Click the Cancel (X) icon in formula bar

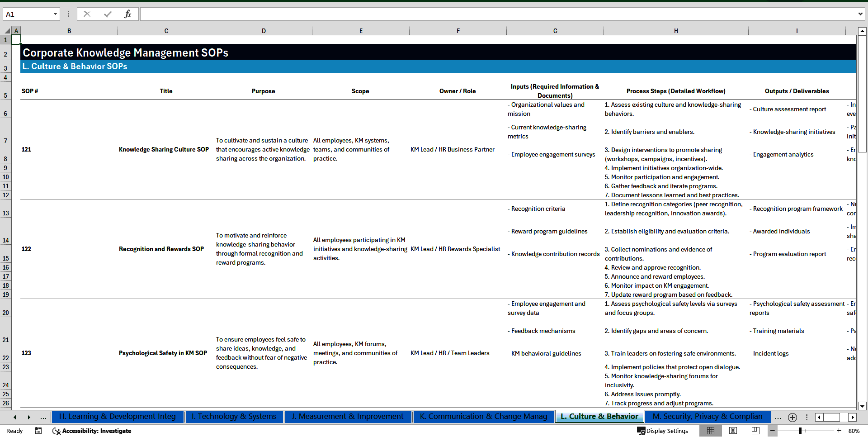pyautogui.click(x=87, y=14)
